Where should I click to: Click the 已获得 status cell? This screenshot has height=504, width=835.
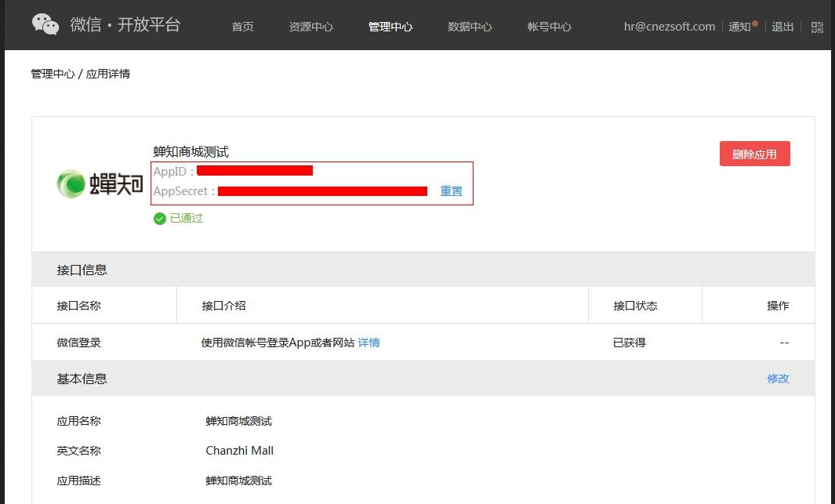[630, 343]
